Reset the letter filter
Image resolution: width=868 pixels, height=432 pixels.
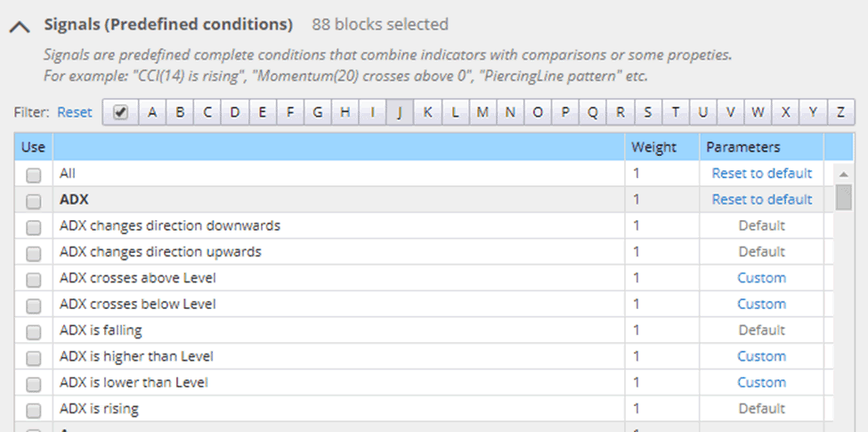(75, 112)
